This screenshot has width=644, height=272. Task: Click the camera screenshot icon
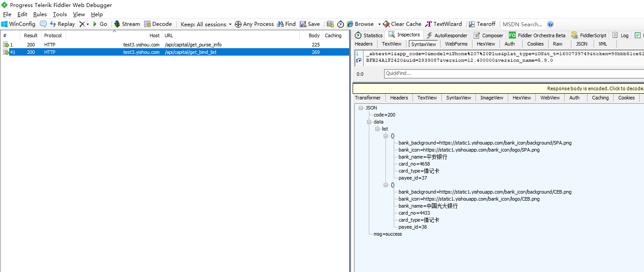[x=330, y=24]
